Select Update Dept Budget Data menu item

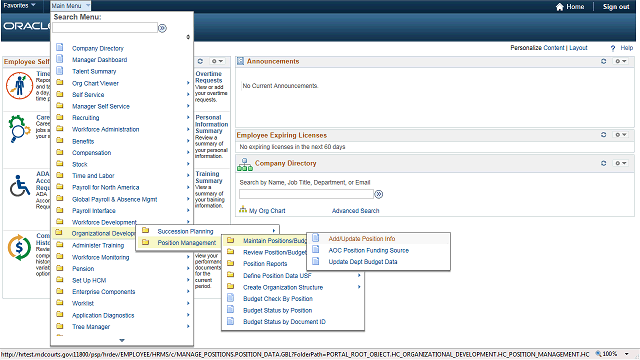coord(363,262)
